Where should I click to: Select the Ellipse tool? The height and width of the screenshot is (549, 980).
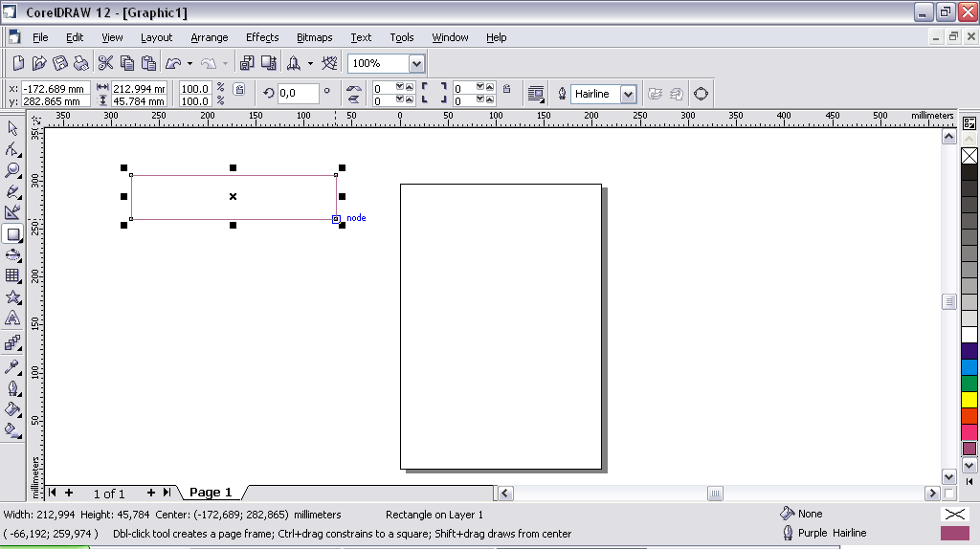click(12, 255)
